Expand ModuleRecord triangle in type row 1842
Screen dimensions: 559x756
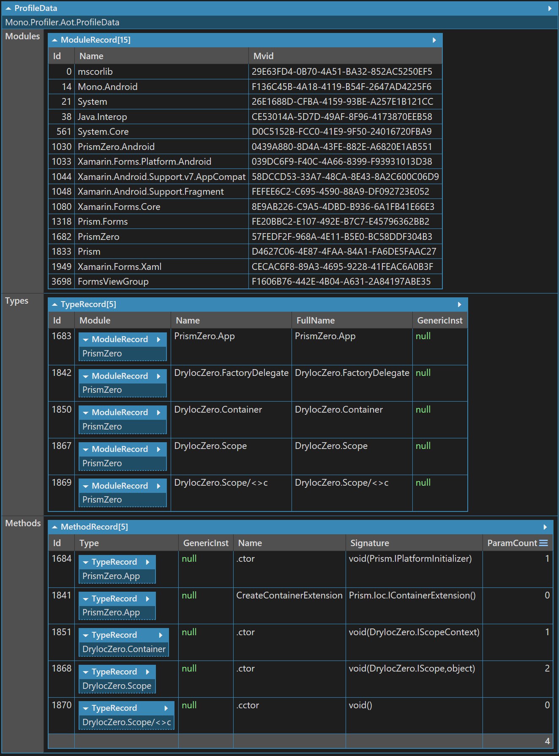(x=86, y=376)
